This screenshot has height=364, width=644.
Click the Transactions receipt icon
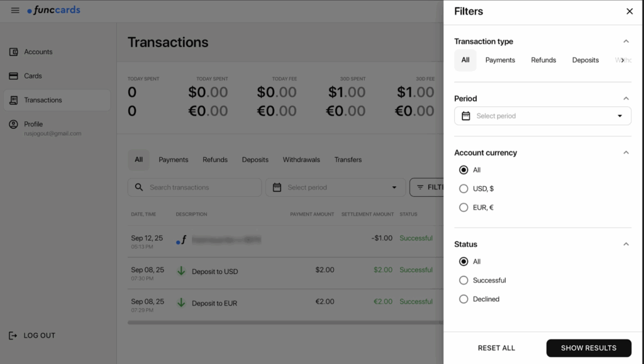[14, 100]
